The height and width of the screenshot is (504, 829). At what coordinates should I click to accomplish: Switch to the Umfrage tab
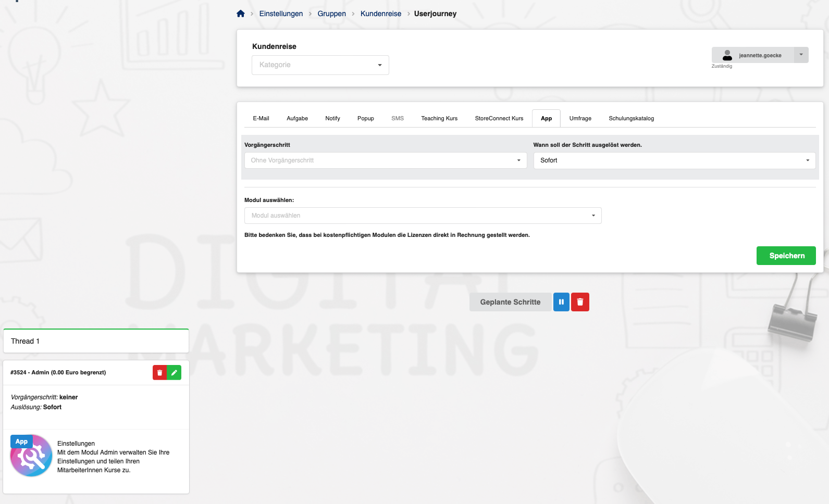coord(580,118)
